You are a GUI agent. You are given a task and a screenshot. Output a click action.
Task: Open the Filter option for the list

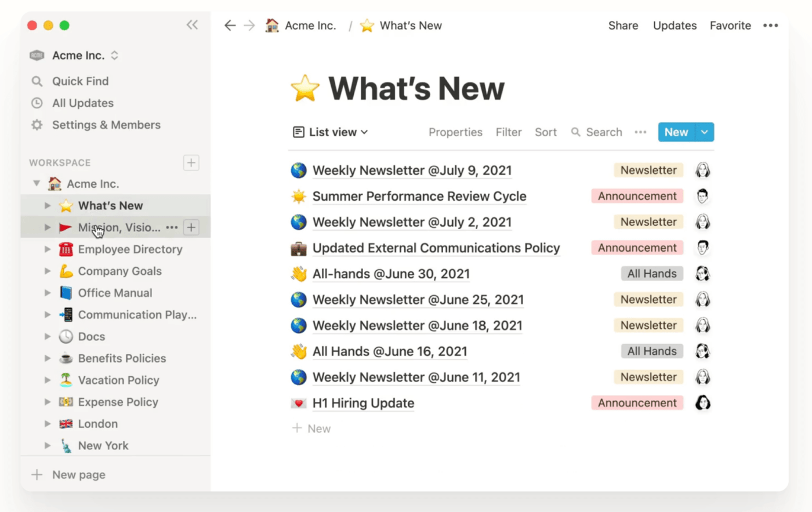point(509,132)
